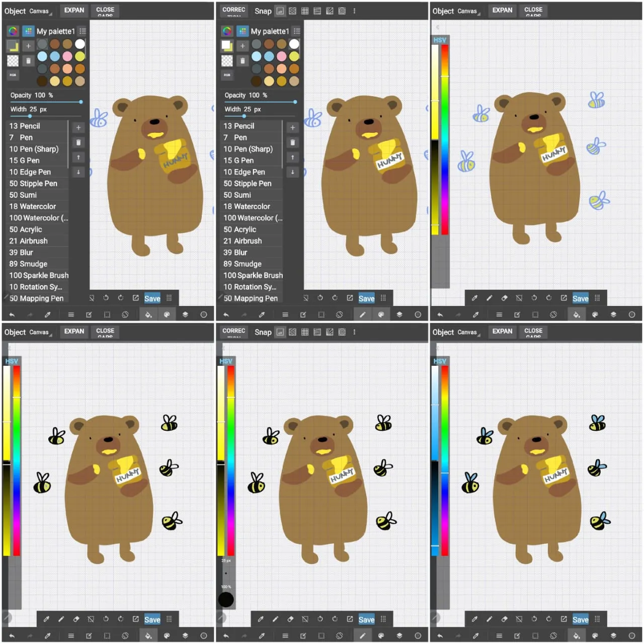Pick eraser shortcut in top-right screenshot
The height and width of the screenshot is (644, 644).
tap(504, 298)
